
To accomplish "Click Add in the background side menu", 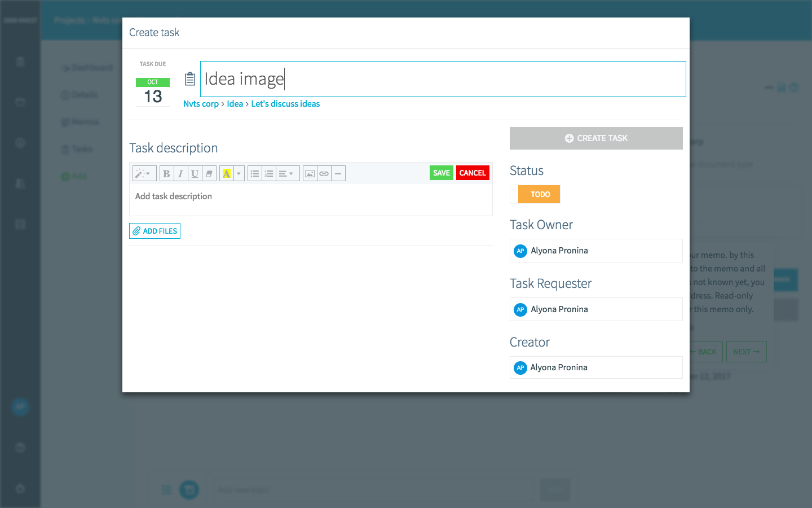I will point(74,176).
